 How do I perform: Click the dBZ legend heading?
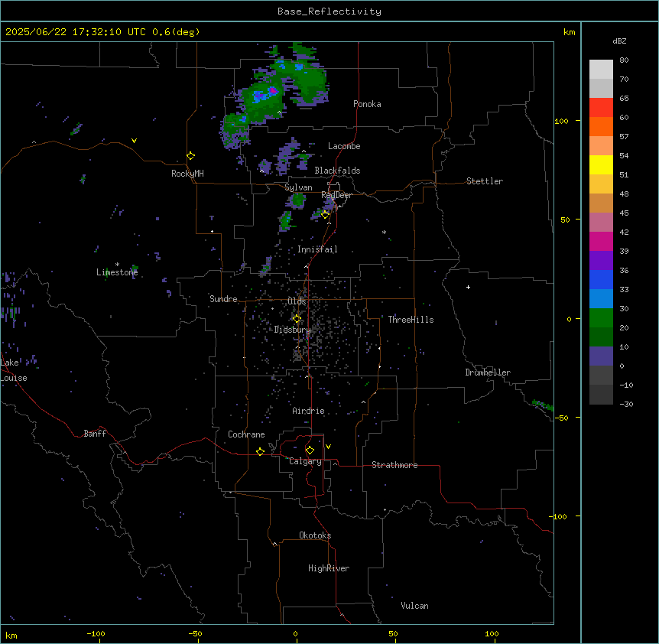619,41
